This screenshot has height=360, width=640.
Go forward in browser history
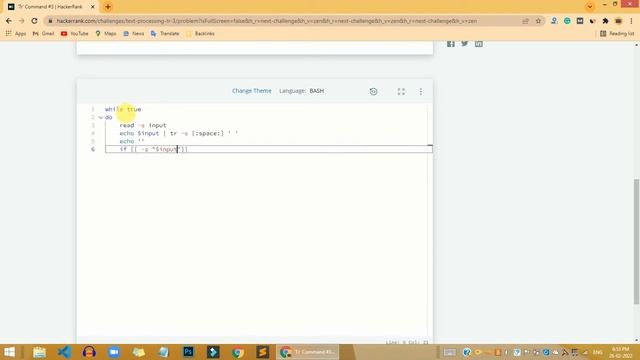coord(22,21)
